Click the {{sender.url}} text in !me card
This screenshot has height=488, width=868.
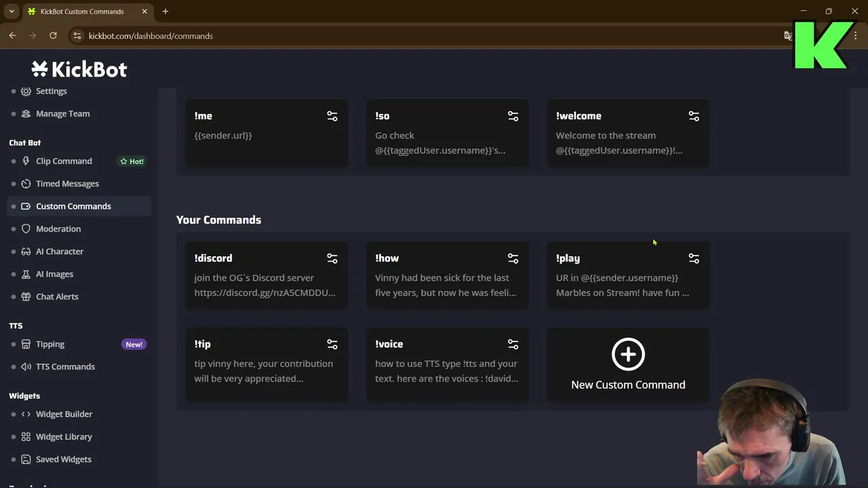[x=223, y=136]
